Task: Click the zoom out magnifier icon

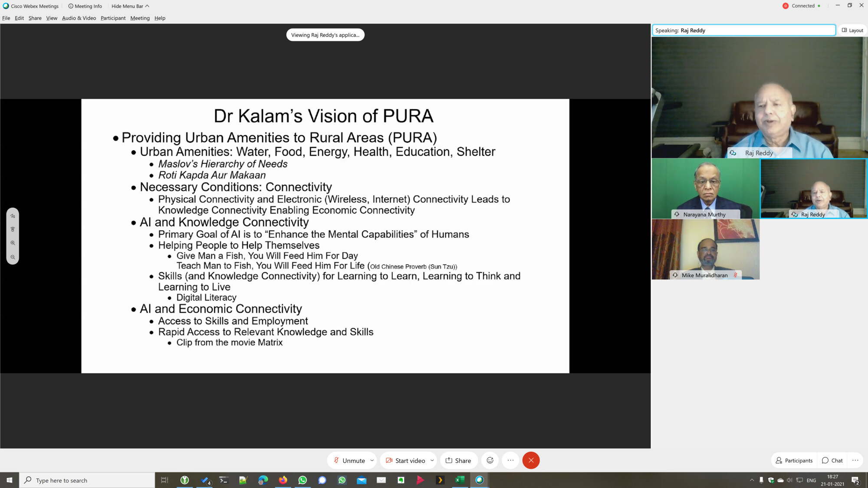Action: tap(13, 257)
